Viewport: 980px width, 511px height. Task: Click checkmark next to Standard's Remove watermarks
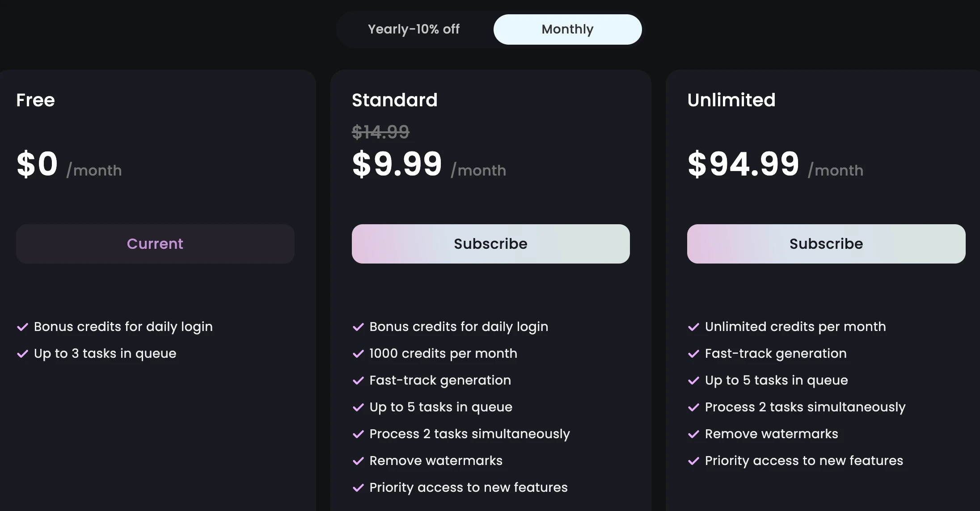pyautogui.click(x=358, y=461)
